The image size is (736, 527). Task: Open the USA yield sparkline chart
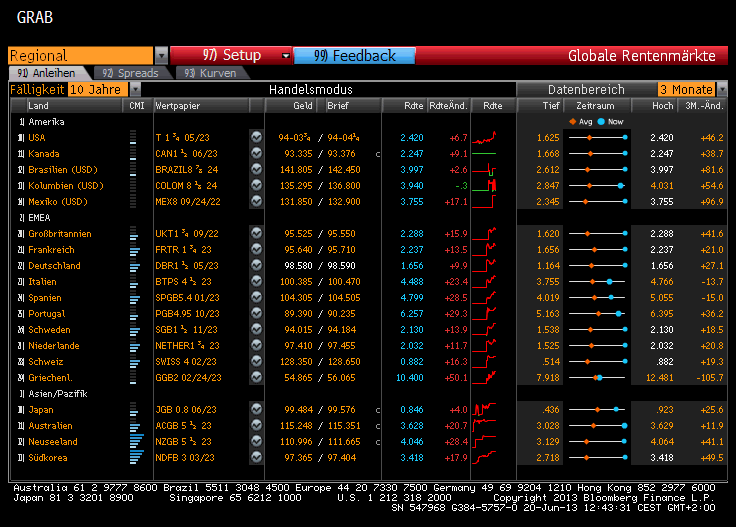point(484,137)
